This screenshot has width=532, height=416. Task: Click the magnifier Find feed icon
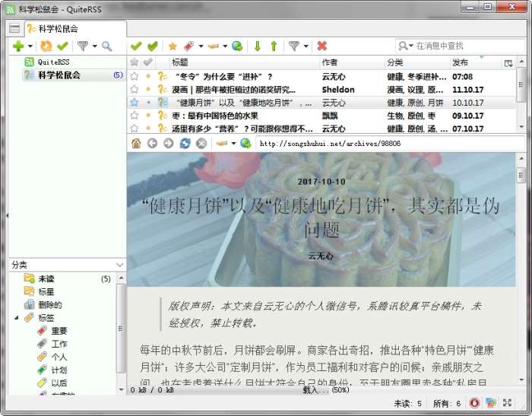point(107,46)
